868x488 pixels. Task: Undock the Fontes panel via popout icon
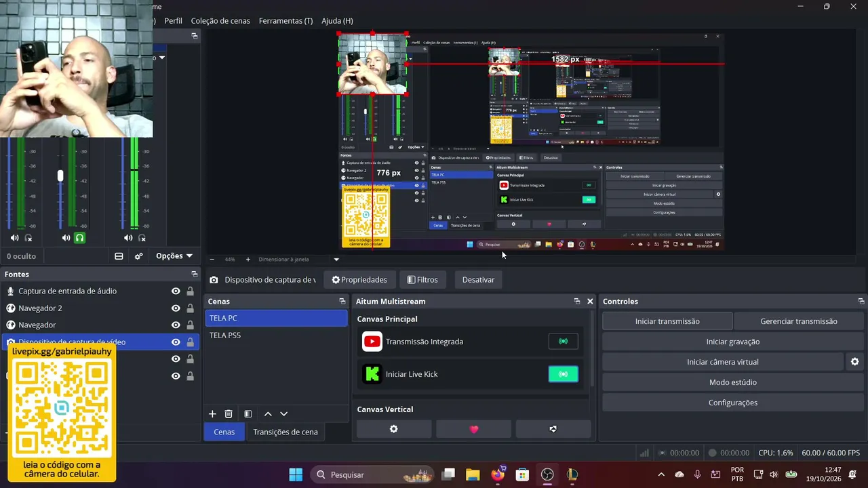pyautogui.click(x=195, y=274)
